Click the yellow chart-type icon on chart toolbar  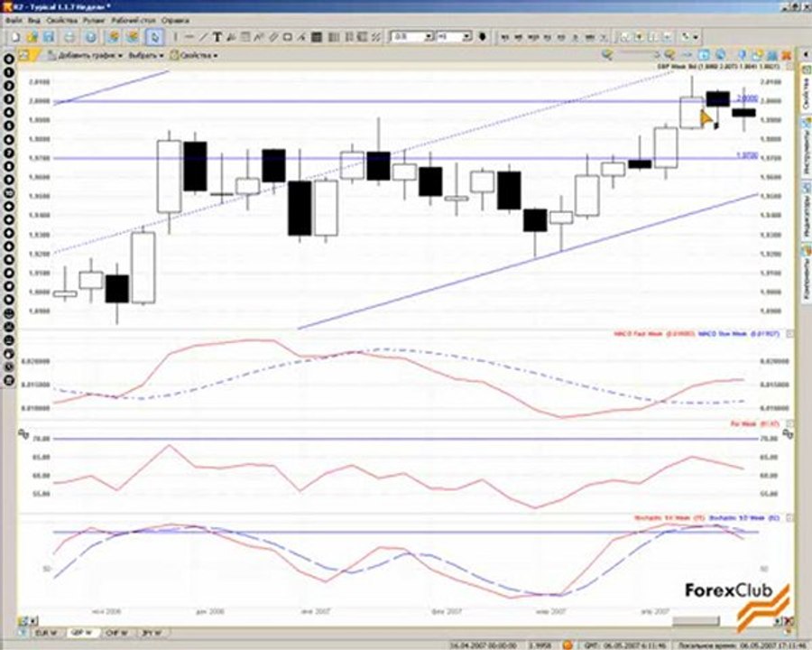tap(23, 55)
